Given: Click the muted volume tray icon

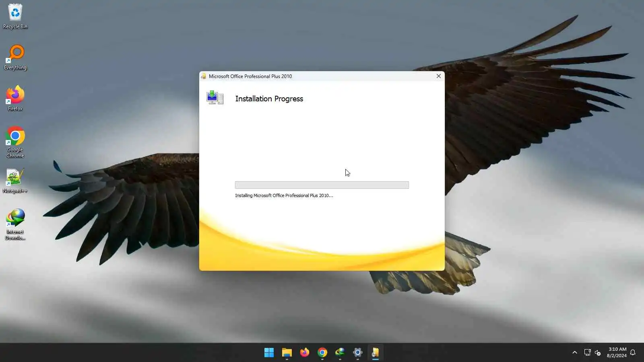Looking at the screenshot, I should pyautogui.click(x=598, y=353).
